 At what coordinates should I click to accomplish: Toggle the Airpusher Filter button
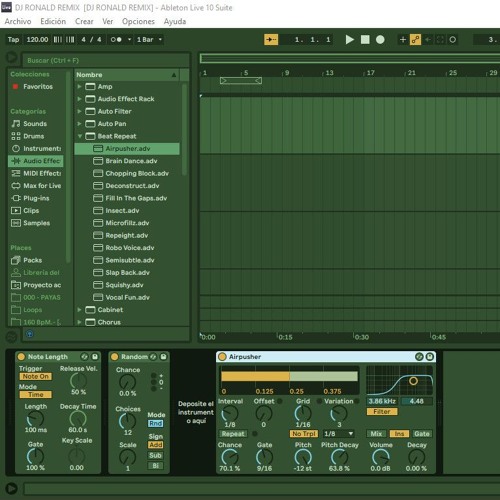382,412
